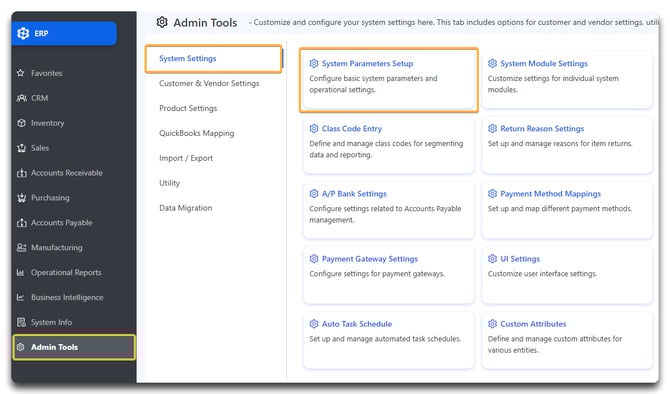
Task: Open System Parameters Setup card
Action: click(388, 80)
